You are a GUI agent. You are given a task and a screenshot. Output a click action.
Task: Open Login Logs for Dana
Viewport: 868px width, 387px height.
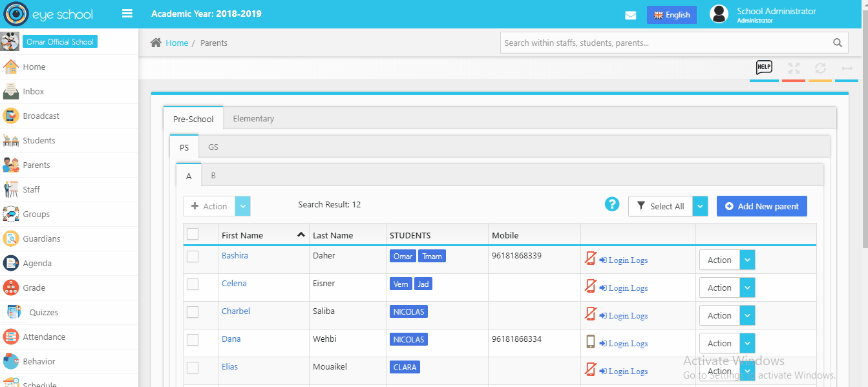tap(623, 344)
